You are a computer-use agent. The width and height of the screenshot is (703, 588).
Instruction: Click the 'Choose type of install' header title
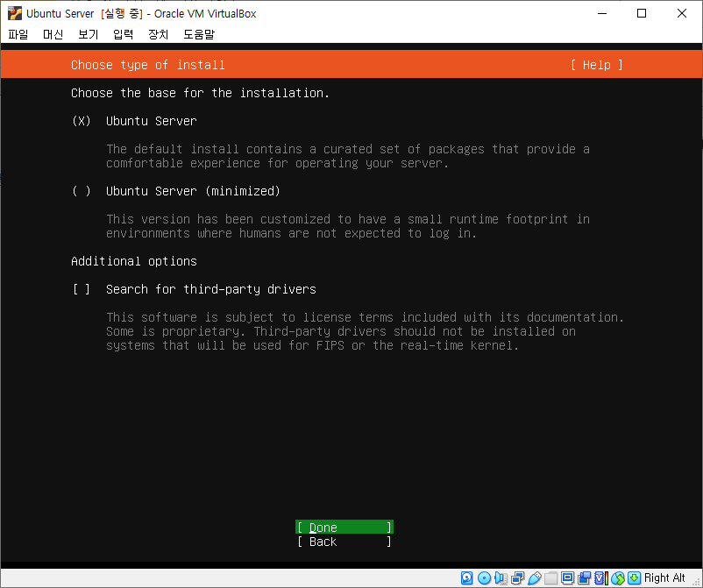pos(148,65)
